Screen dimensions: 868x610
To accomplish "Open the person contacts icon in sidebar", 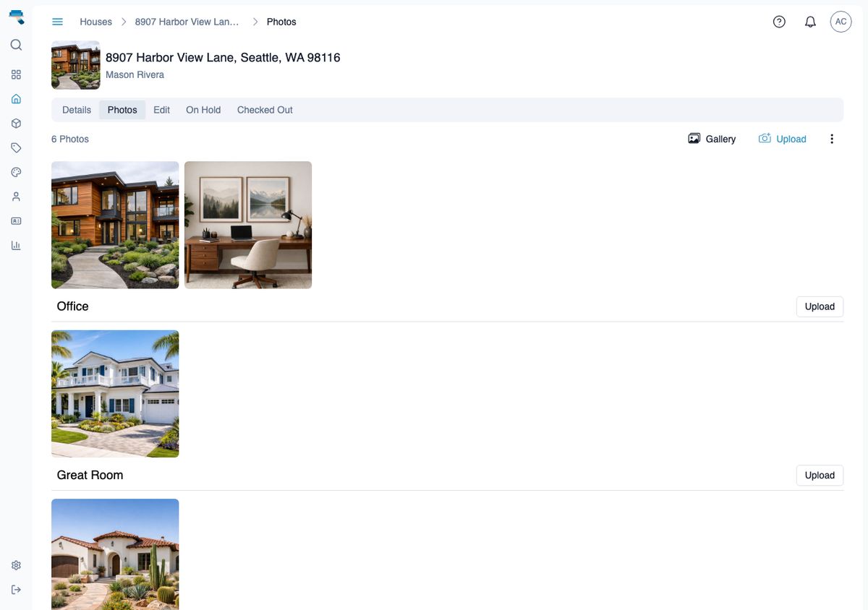I will (x=16, y=197).
